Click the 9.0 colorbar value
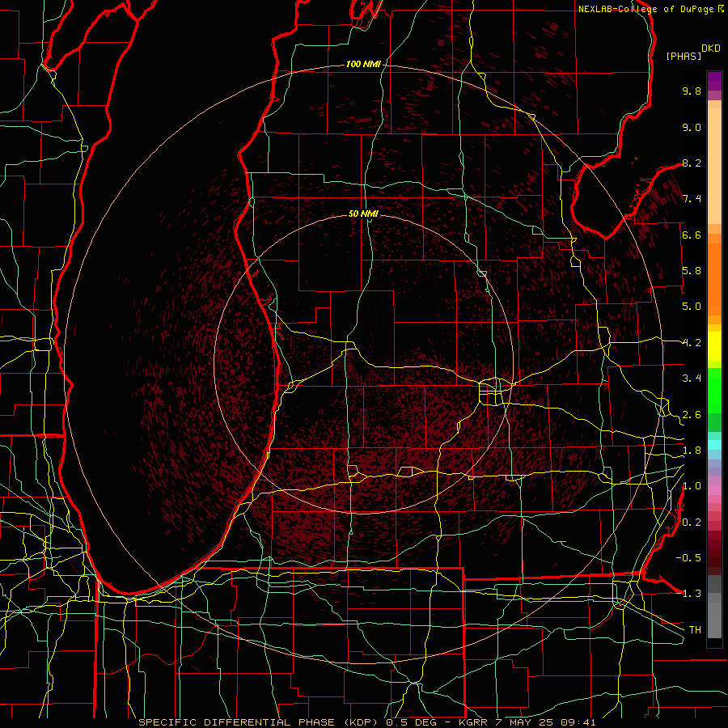This screenshot has height=728, width=728. (x=692, y=127)
